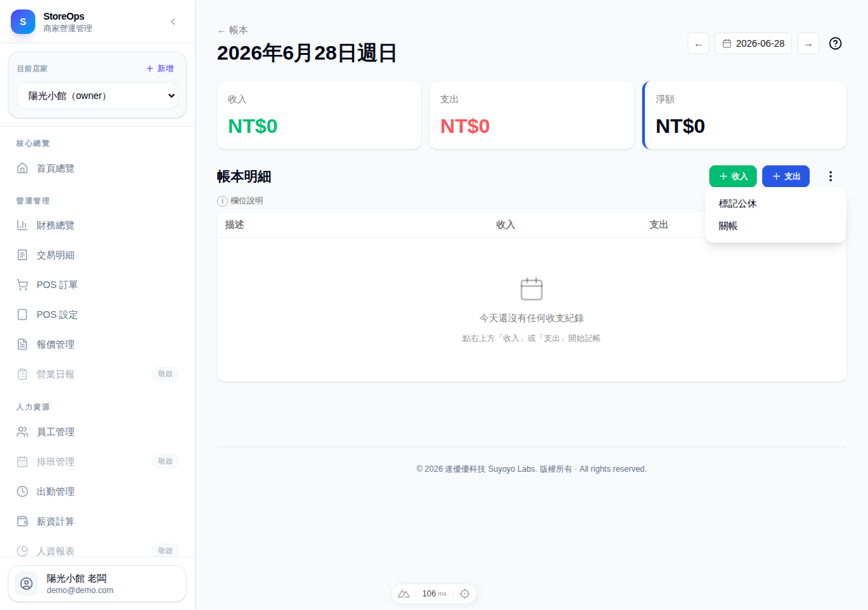Click the Nuxt devtools logo icon

403,594
